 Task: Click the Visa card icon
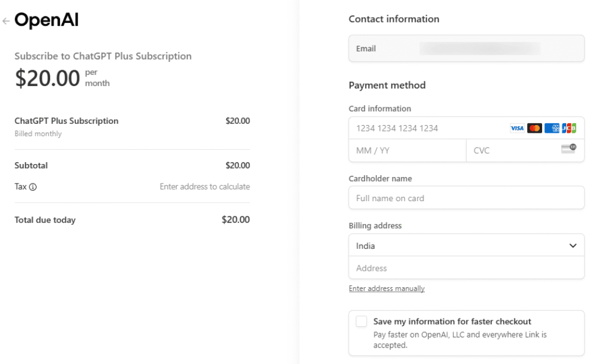(517, 128)
